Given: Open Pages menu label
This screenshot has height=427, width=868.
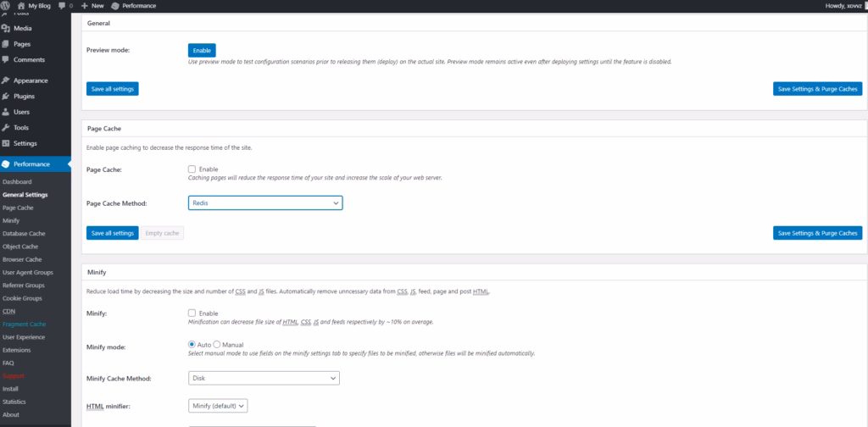Looking at the screenshot, I should (x=22, y=44).
